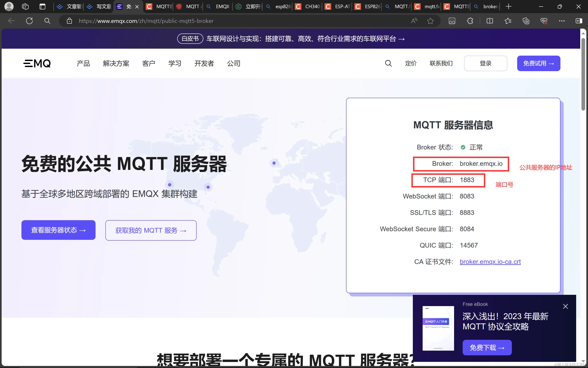
Task: Open the Collections icon
Action: pos(526,21)
